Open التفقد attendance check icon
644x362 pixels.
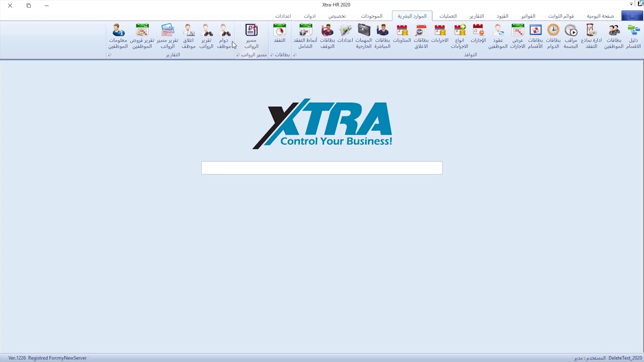279,33
